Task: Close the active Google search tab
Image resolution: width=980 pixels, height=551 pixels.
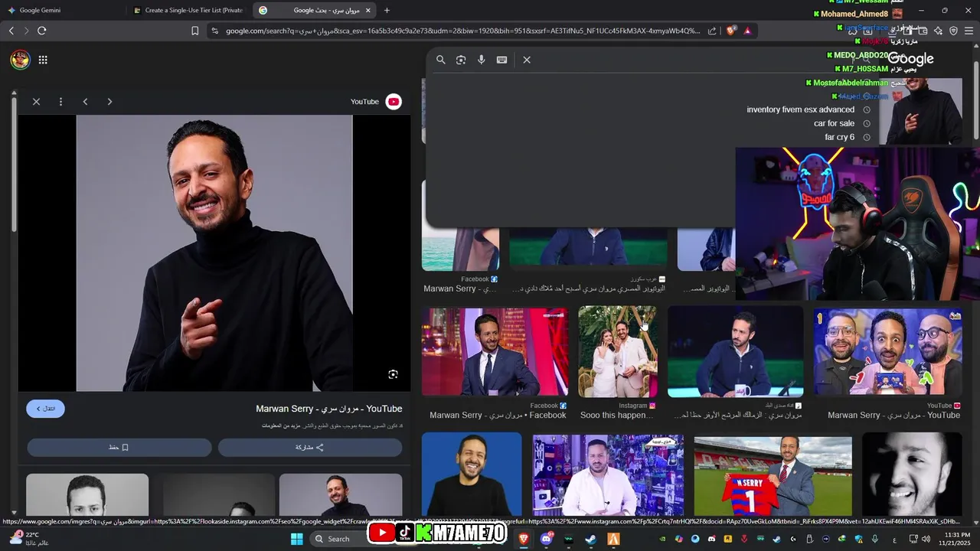Action: coord(368,10)
